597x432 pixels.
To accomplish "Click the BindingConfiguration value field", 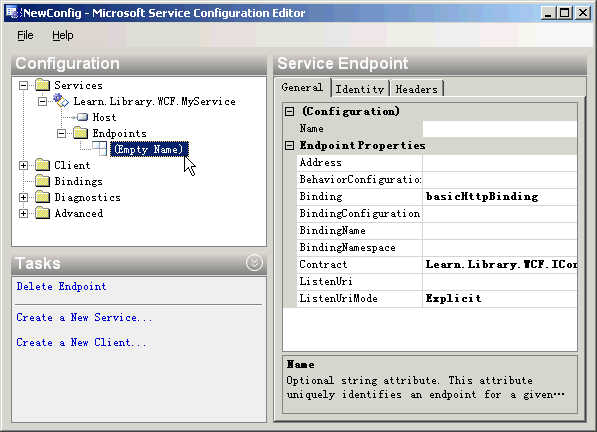I will point(500,214).
